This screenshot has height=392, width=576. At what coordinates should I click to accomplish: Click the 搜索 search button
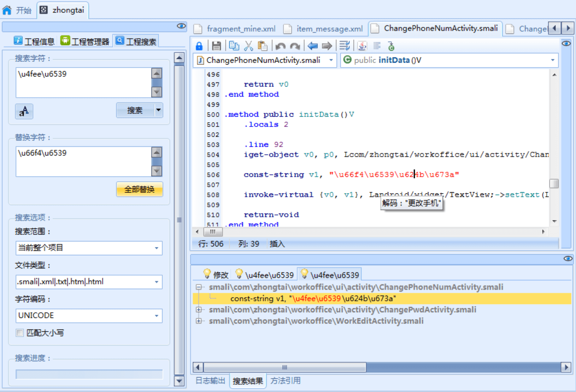pyautogui.click(x=135, y=110)
